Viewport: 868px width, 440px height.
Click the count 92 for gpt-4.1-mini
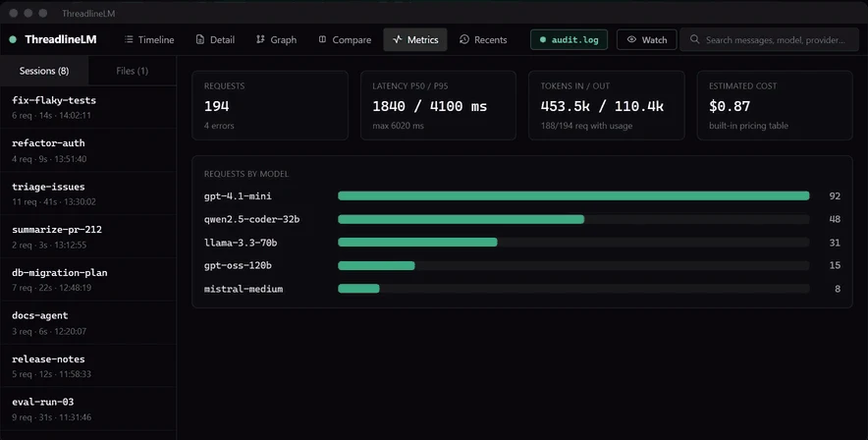tap(835, 195)
